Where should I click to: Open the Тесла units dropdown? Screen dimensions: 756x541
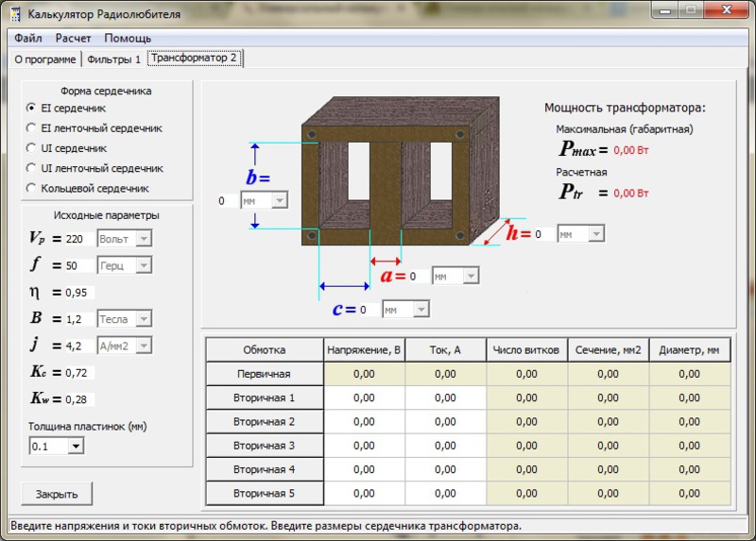pos(143,318)
